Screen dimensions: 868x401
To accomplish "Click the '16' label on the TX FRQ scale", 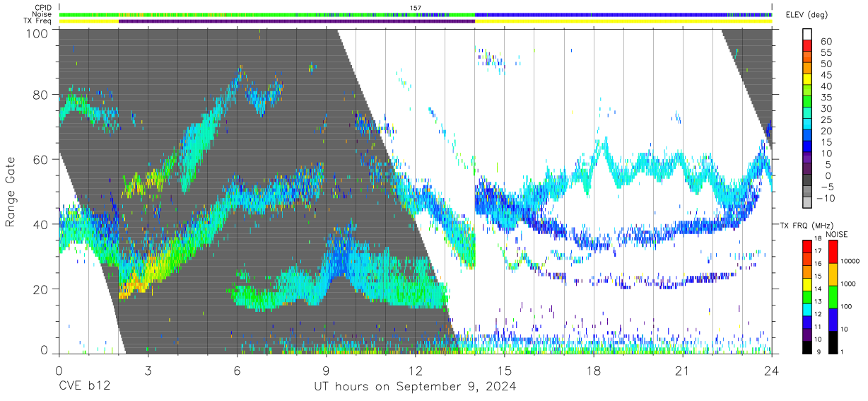I will click(x=818, y=263).
